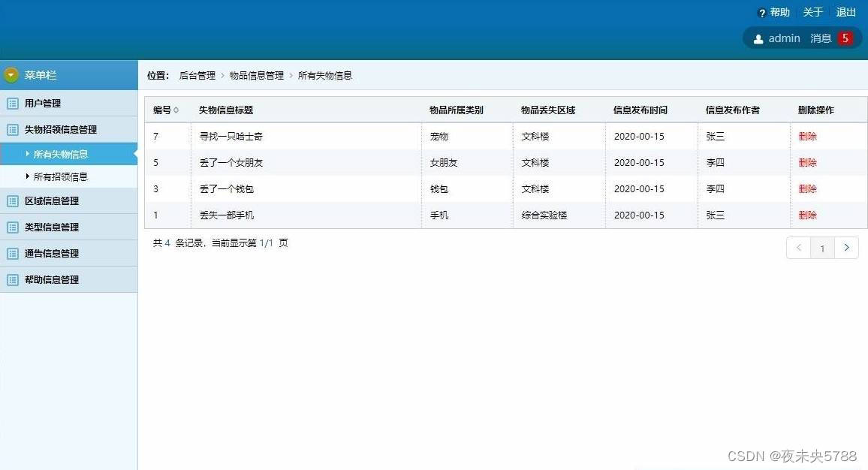Click the 女朋友 category cell
Image resolution: width=868 pixels, height=470 pixels.
[444, 163]
